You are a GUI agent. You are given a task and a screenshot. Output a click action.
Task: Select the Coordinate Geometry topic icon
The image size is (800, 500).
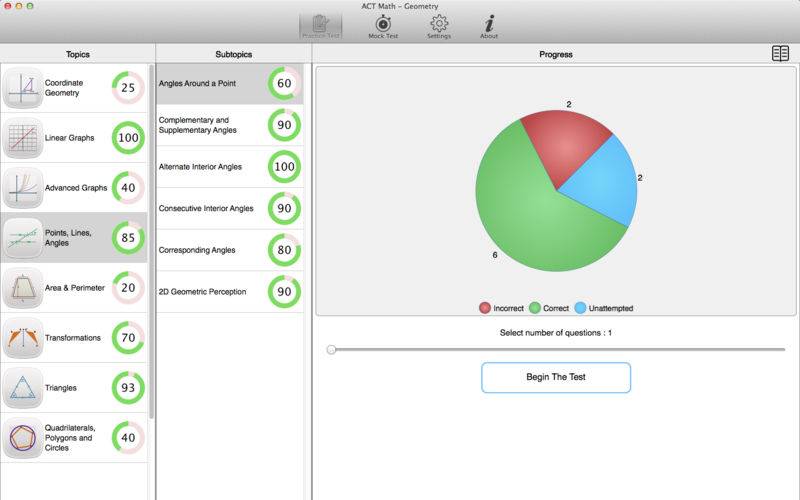[22, 88]
